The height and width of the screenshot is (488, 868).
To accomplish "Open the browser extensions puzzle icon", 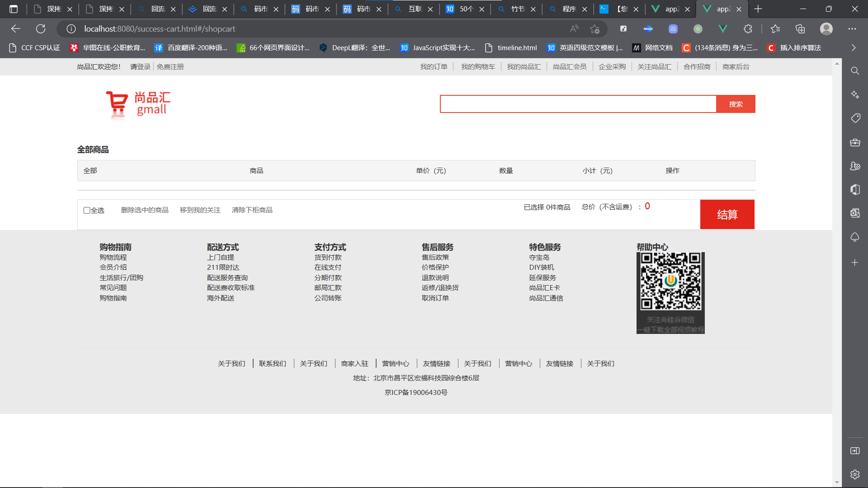I will pyautogui.click(x=748, y=29).
